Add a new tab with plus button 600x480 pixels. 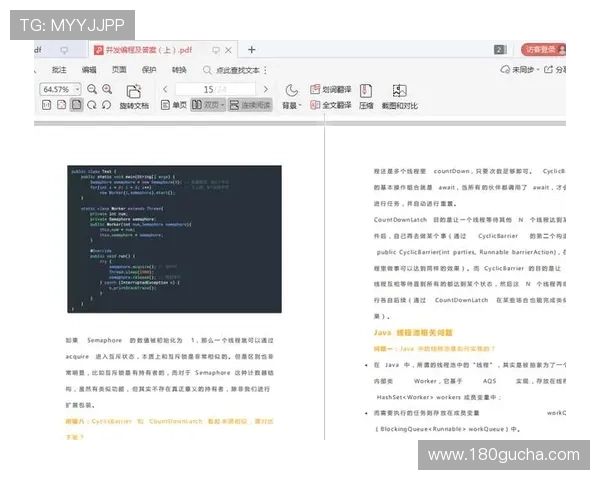(x=251, y=49)
